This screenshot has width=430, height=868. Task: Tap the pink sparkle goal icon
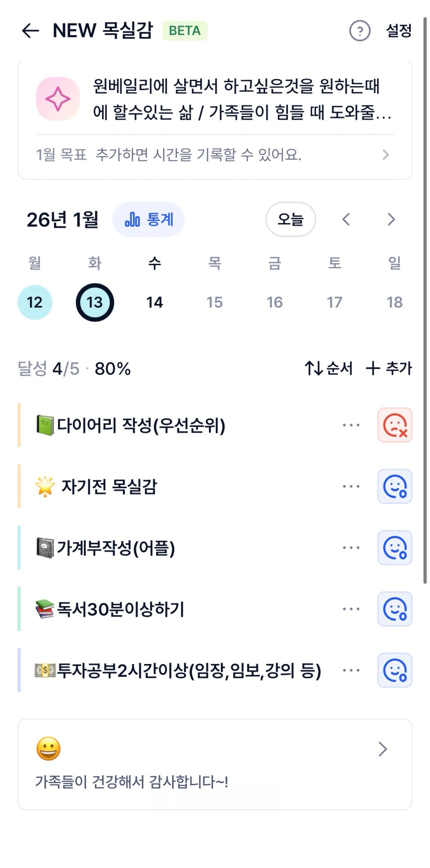point(58,99)
